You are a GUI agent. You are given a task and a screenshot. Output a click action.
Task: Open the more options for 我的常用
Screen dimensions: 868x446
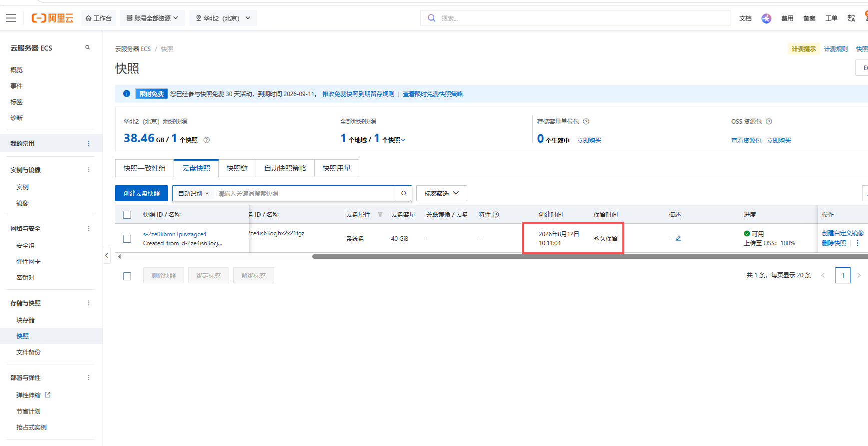89,143
